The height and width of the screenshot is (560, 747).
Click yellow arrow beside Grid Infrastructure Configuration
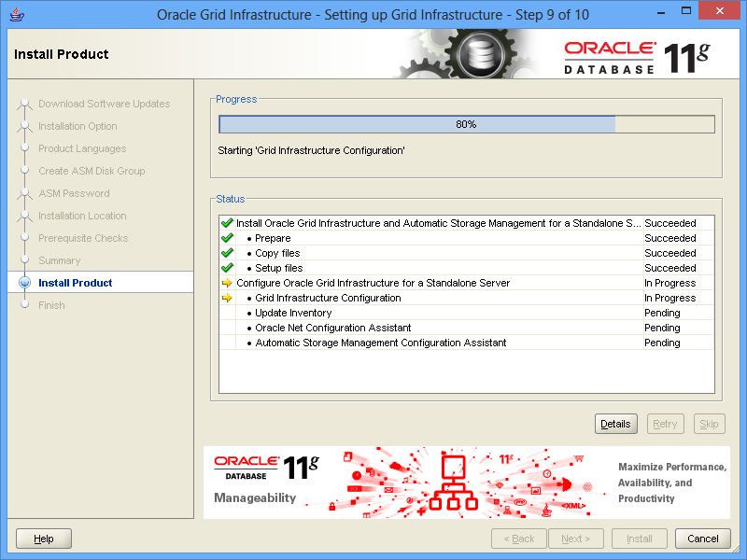[x=227, y=298]
